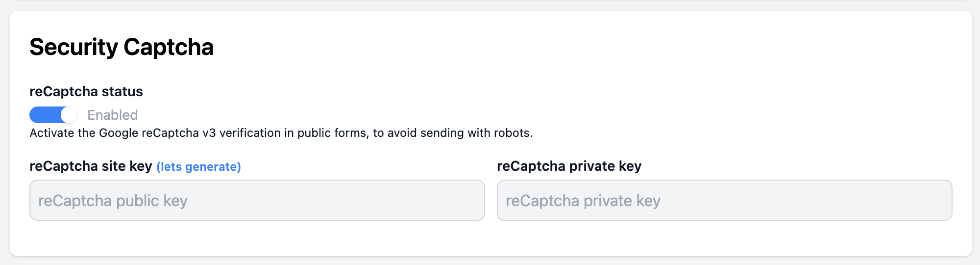
Task: Disable the reCaptcha status switch
Action: 53,115
